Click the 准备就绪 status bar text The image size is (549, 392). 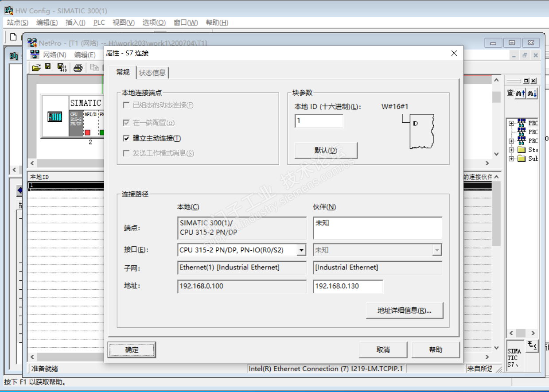[x=44, y=369]
